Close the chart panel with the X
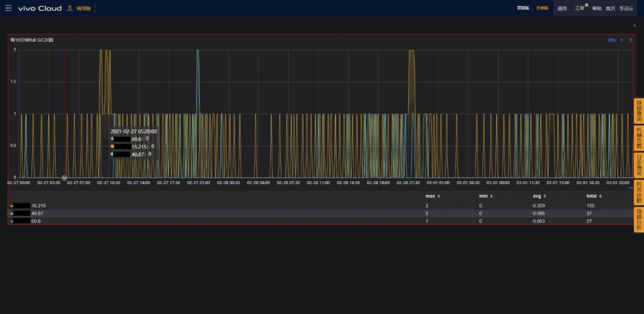The image size is (644, 314). click(634, 26)
